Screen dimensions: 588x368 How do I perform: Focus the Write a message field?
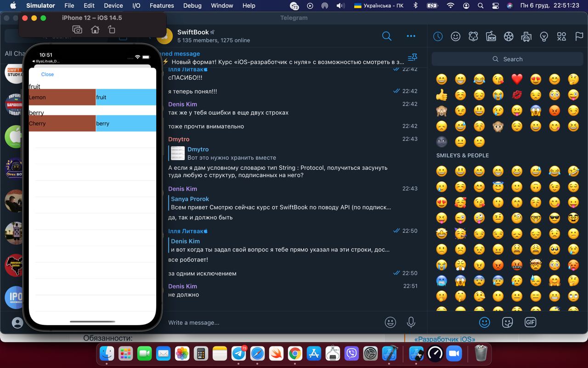pos(273,322)
